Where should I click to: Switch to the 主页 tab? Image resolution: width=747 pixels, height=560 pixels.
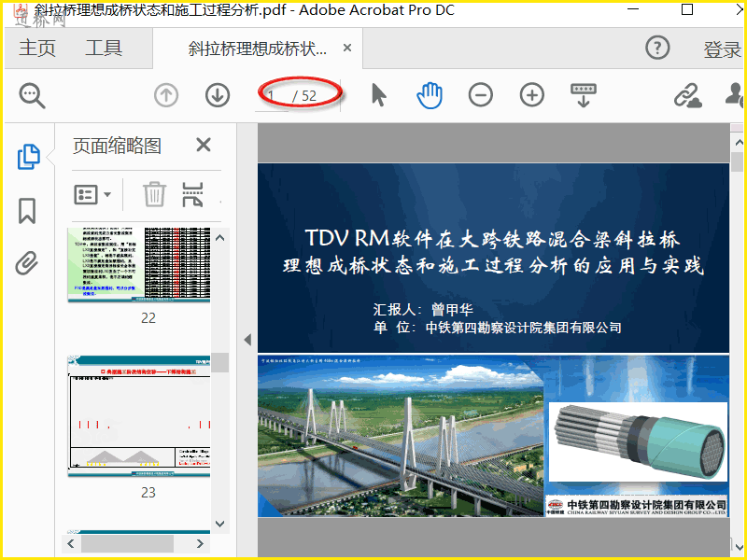(37, 49)
